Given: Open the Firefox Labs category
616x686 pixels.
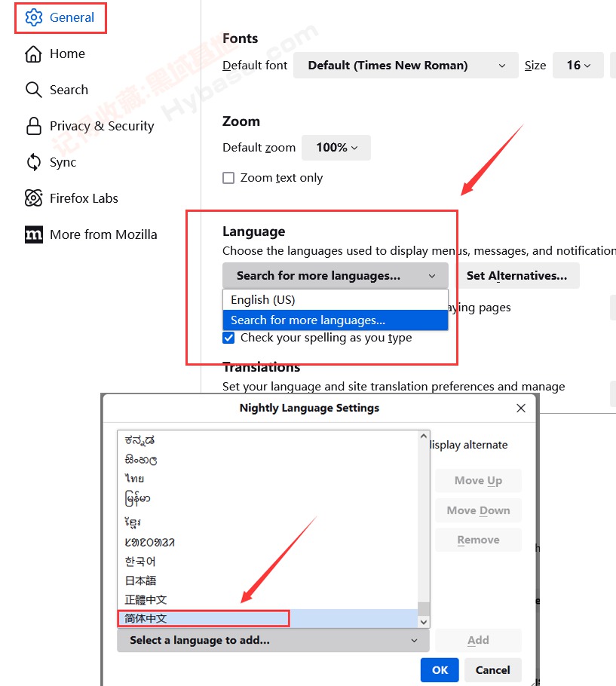Looking at the screenshot, I should click(x=84, y=198).
